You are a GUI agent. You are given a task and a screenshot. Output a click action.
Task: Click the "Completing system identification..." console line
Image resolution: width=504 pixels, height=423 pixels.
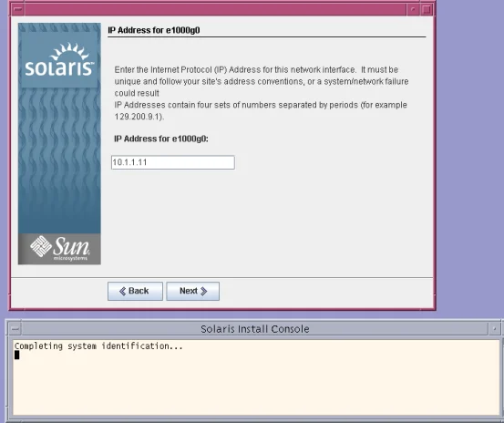(98, 346)
